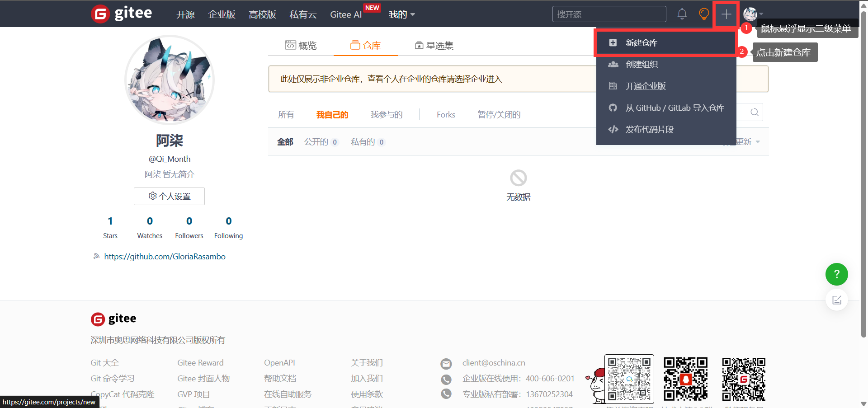Screen dimensions: 868x408
Task: Click the client@oschina.cn email link
Action: [494, 363]
